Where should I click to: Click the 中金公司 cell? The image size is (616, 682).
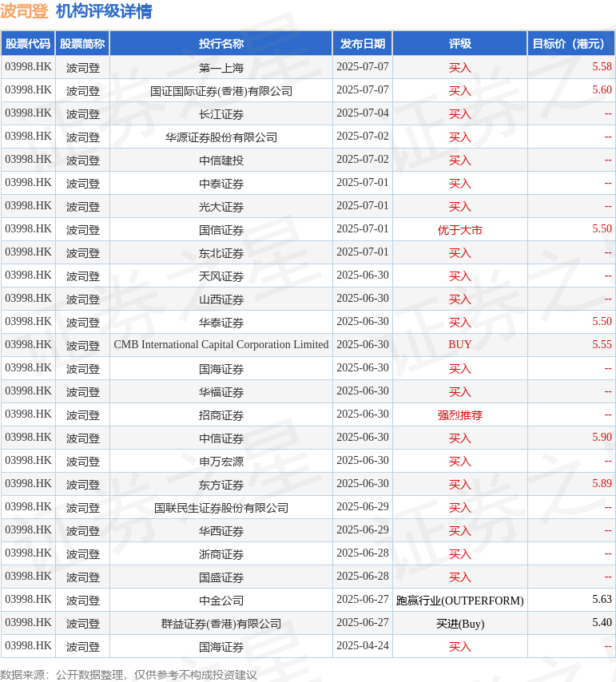point(221,601)
